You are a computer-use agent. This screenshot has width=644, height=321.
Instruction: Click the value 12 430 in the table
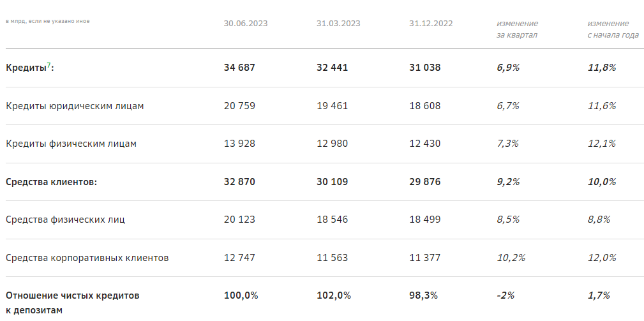425,144
